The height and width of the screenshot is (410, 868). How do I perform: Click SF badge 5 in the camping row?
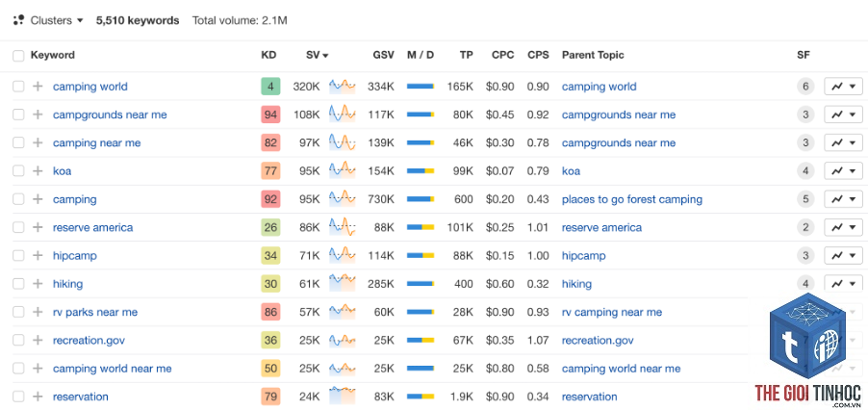tap(805, 199)
